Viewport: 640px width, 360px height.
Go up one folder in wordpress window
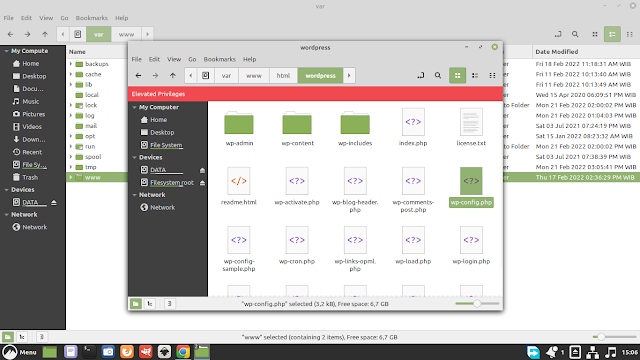tap(173, 76)
